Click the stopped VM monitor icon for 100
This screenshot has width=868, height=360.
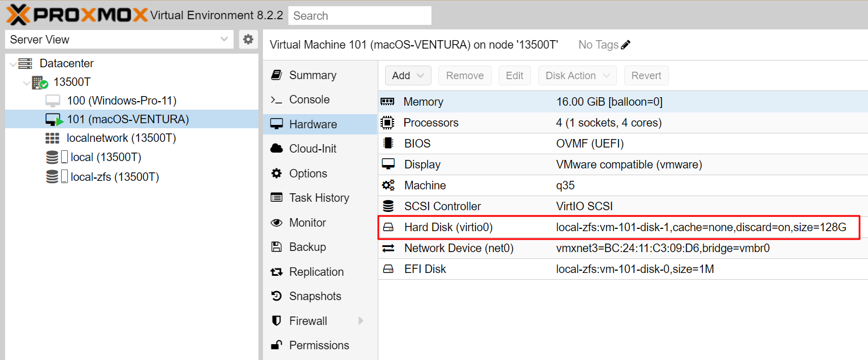[x=53, y=101]
